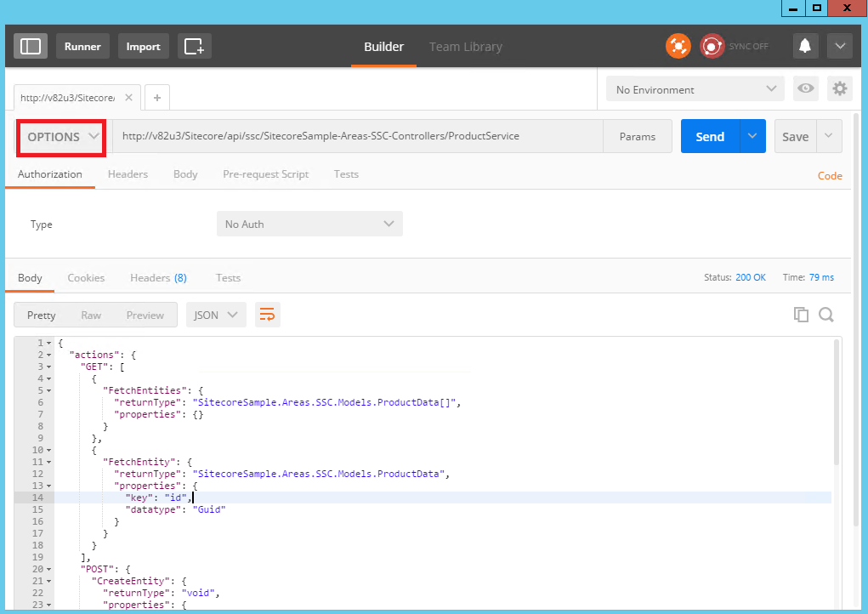The height and width of the screenshot is (614, 868).
Task: Open the No Auth type dropdown
Action: (309, 224)
